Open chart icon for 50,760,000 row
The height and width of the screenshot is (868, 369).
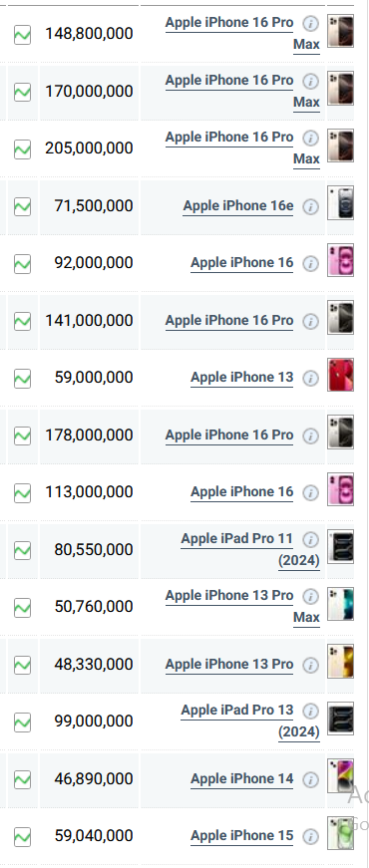click(x=22, y=607)
